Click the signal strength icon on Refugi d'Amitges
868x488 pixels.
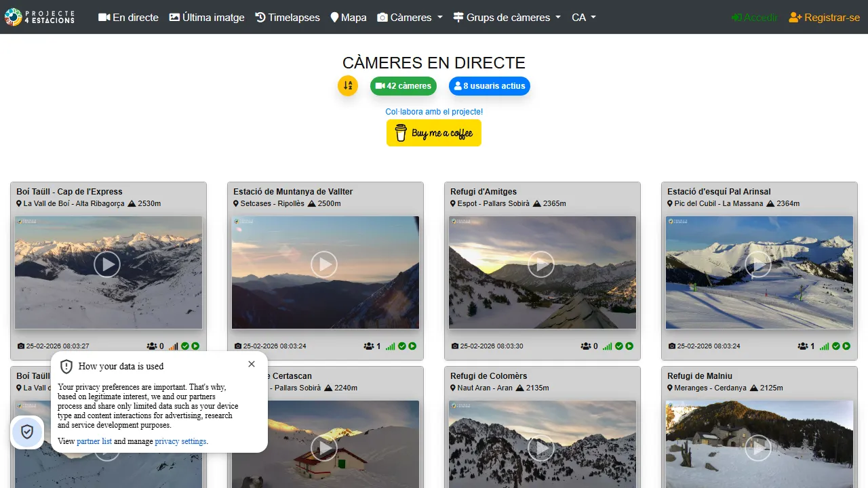click(x=608, y=346)
